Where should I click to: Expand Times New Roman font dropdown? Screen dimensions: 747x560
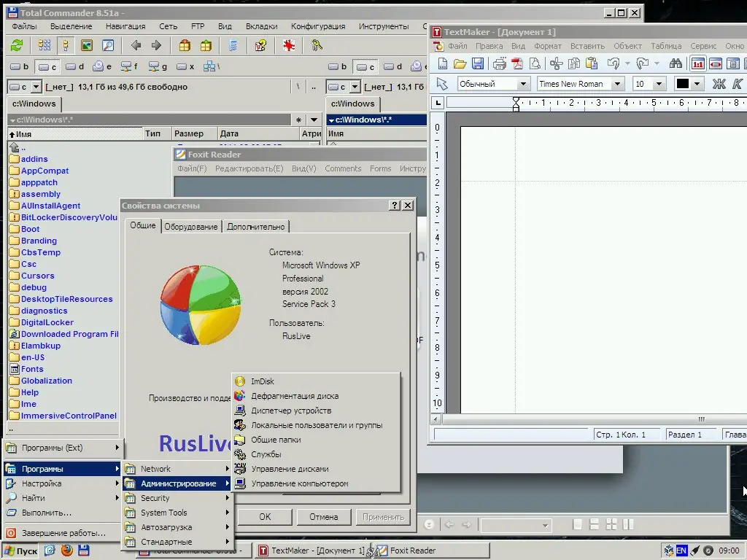click(617, 85)
